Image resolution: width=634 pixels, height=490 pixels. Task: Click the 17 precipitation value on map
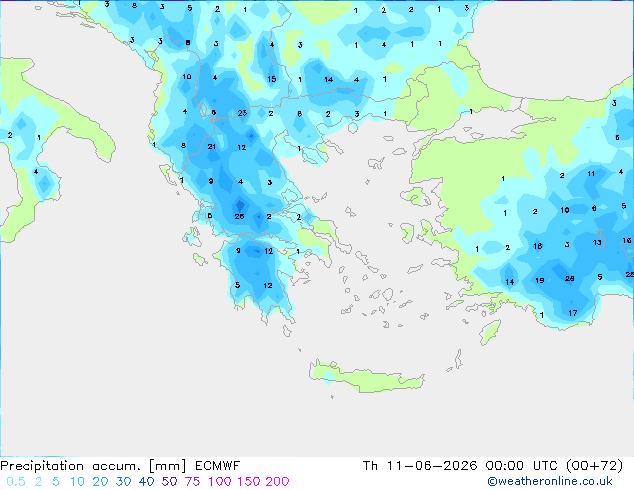[573, 313]
